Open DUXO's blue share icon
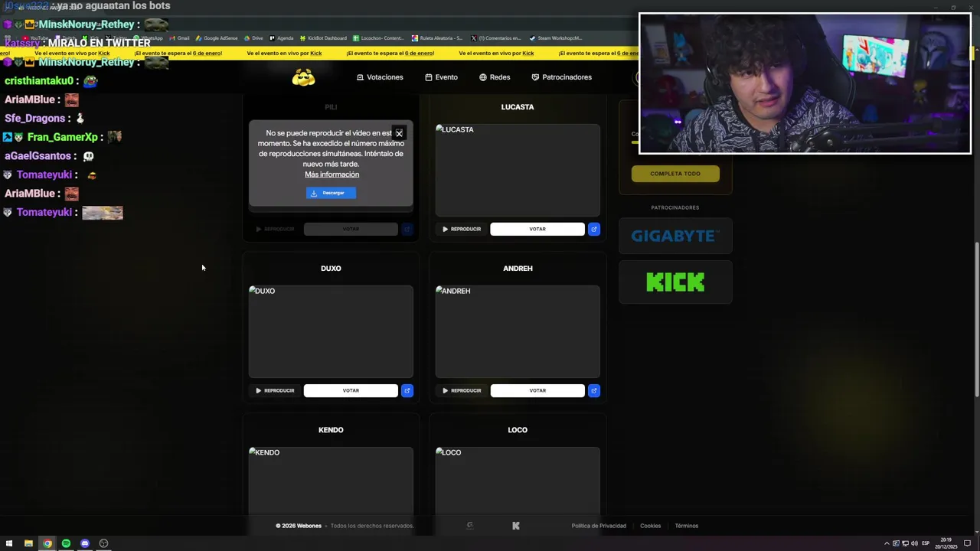 point(407,390)
